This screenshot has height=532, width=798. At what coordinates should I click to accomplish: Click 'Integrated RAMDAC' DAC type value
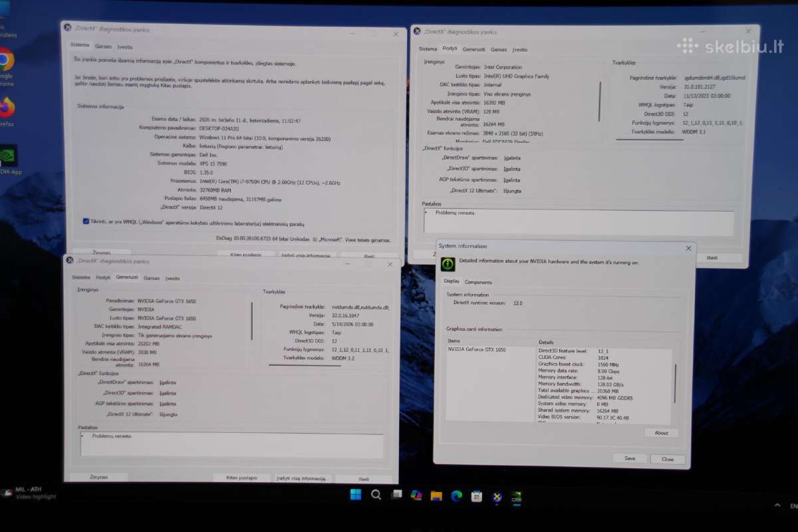coord(160,327)
